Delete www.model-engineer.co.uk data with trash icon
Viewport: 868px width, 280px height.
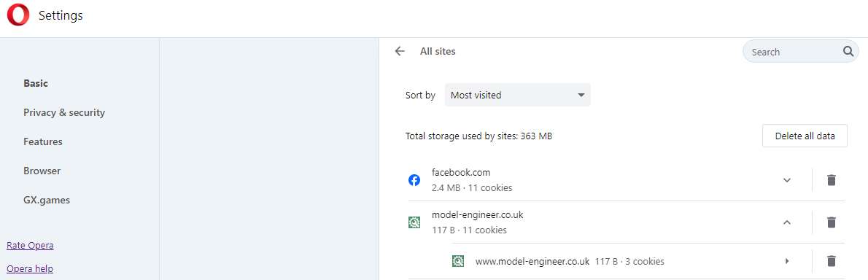(x=831, y=261)
